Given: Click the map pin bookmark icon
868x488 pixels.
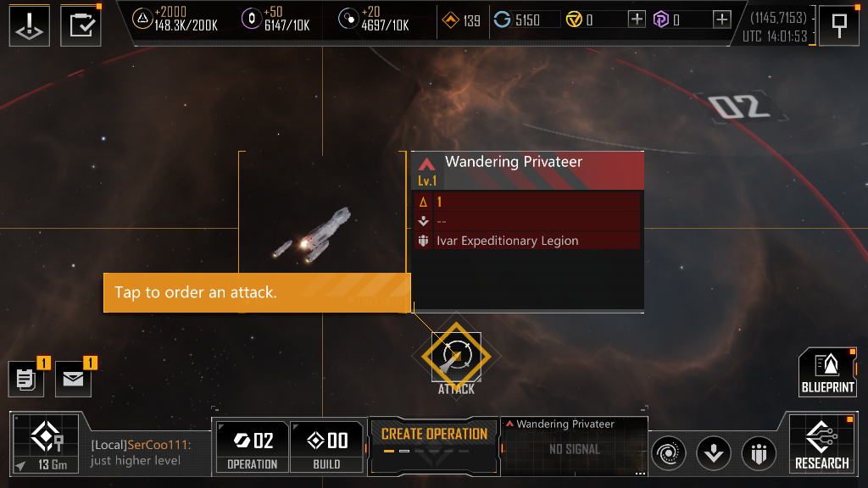Looking at the screenshot, I should [839, 25].
